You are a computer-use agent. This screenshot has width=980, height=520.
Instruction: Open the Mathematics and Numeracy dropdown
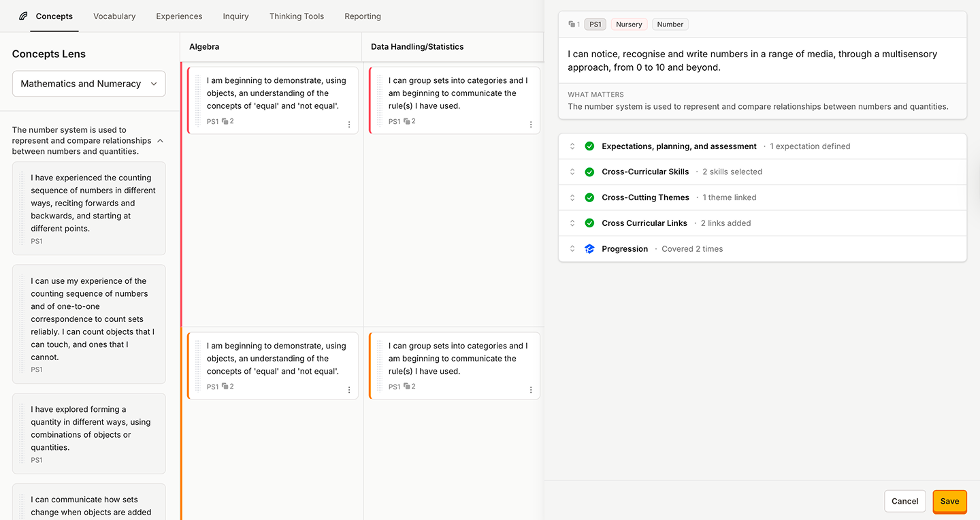pyautogui.click(x=88, y=84)
